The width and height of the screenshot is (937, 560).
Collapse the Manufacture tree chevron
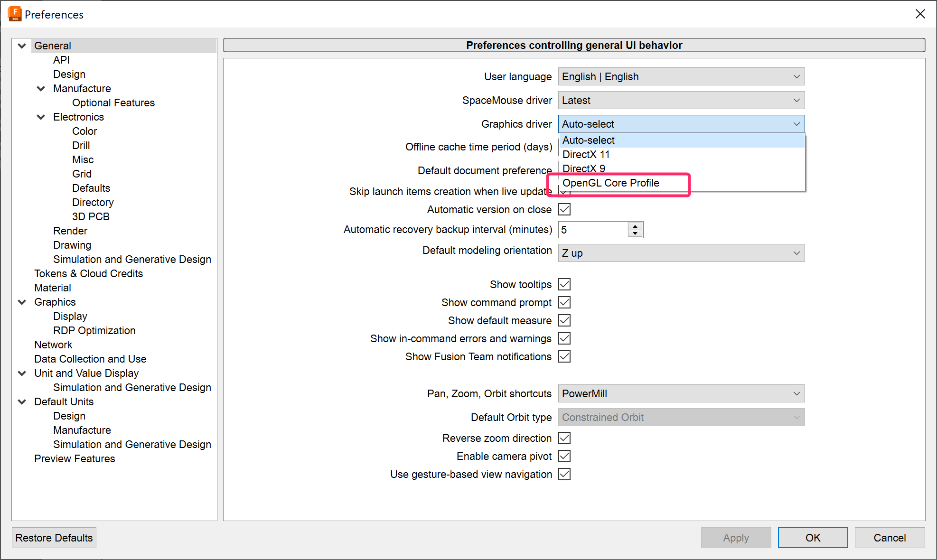tap(41, 89)
